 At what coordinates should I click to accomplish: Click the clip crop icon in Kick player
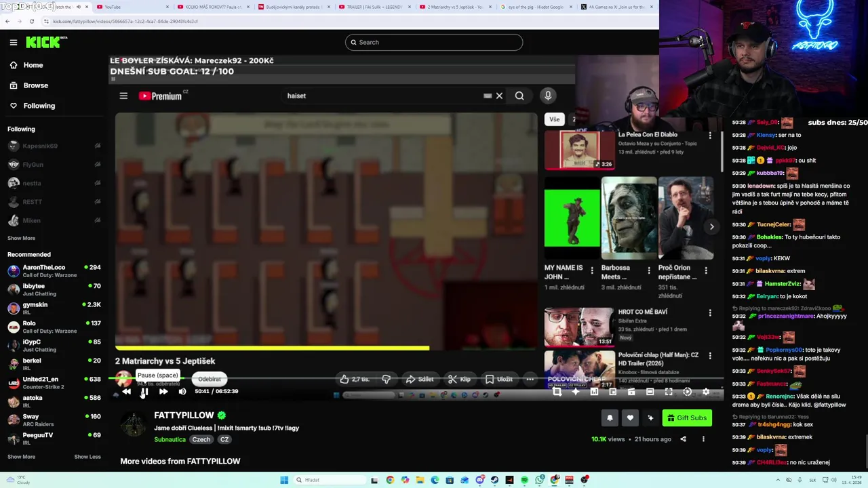pos(557,392)
